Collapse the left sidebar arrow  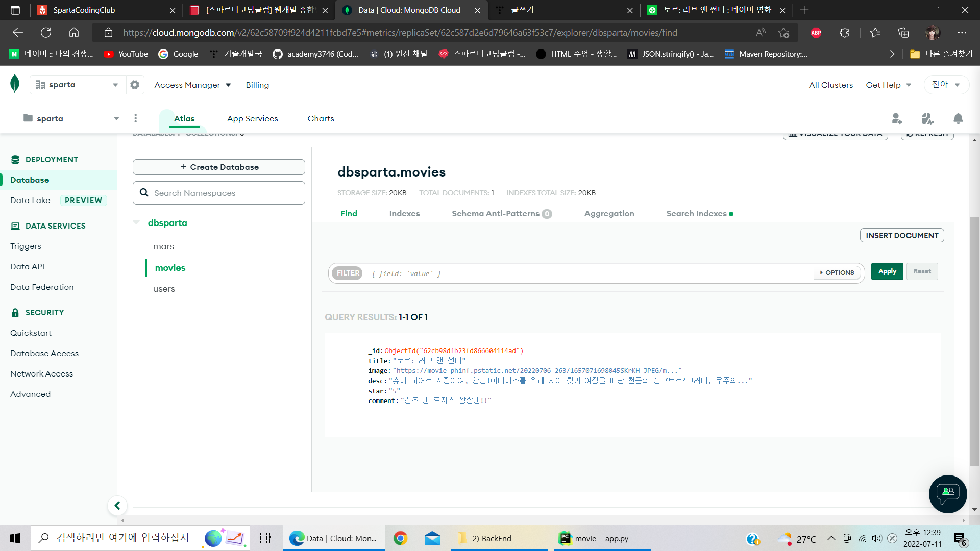pyautogui.click(x=117, y=506)
